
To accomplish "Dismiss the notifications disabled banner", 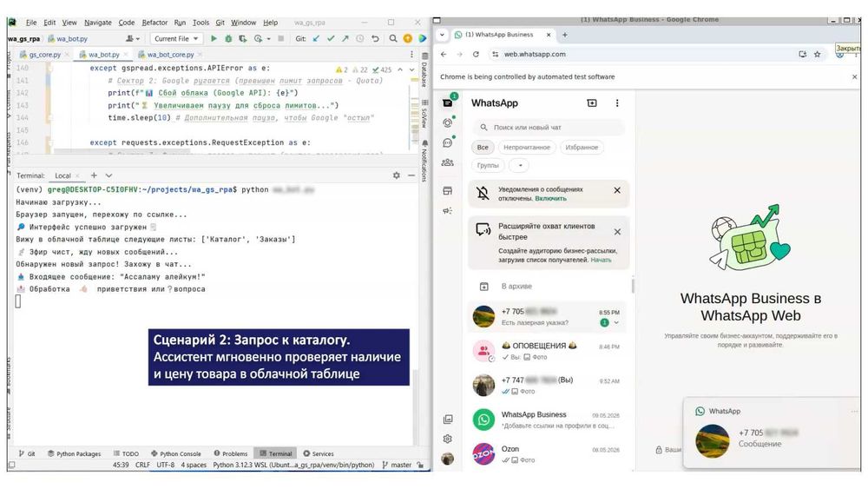I will pyautogui.click(x=617, y=190).
